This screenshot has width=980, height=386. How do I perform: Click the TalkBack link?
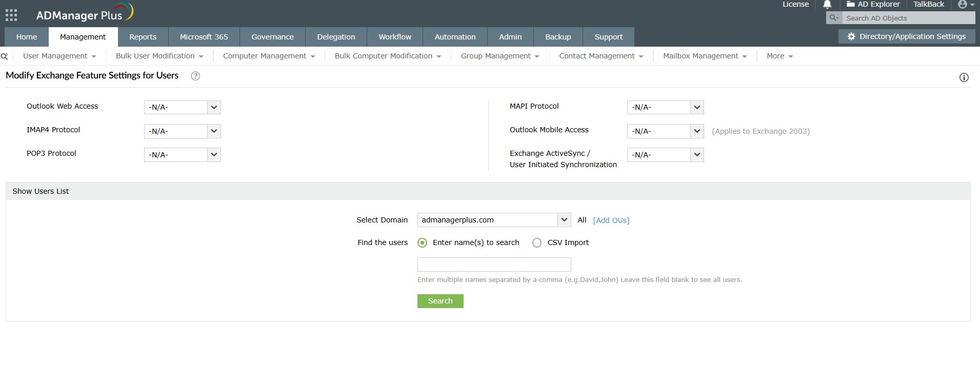(929, 5)
